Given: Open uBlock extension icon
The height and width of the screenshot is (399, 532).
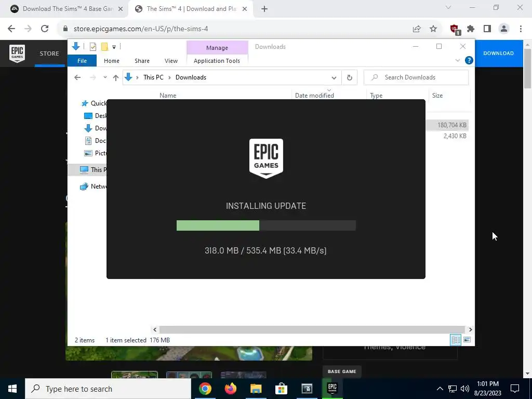Looking at the screenshot, I should coord(455,30).
